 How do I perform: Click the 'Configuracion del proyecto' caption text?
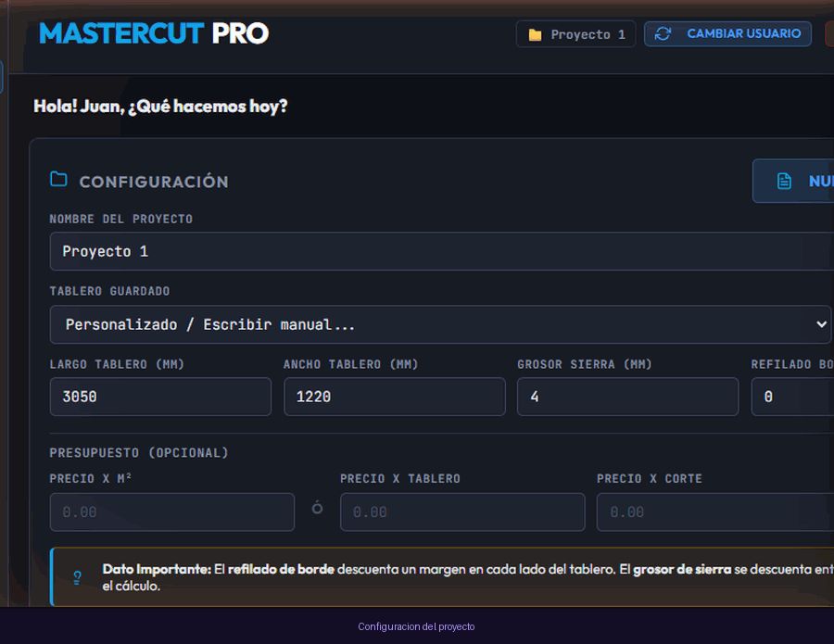(x=416, y=626)
